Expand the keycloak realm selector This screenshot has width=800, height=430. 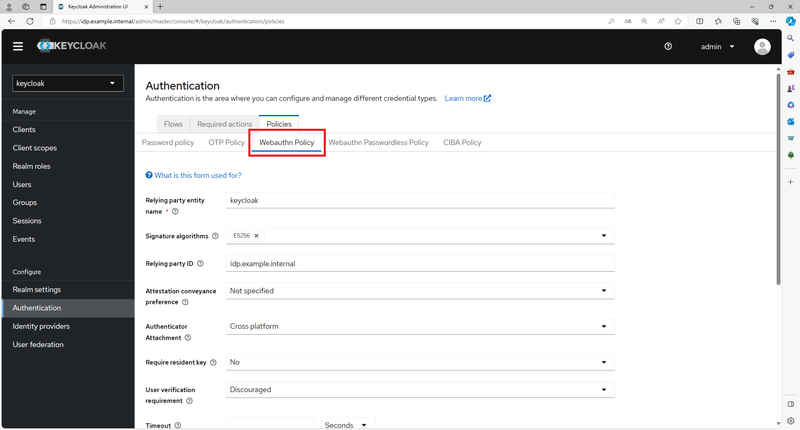click(68, 83)
